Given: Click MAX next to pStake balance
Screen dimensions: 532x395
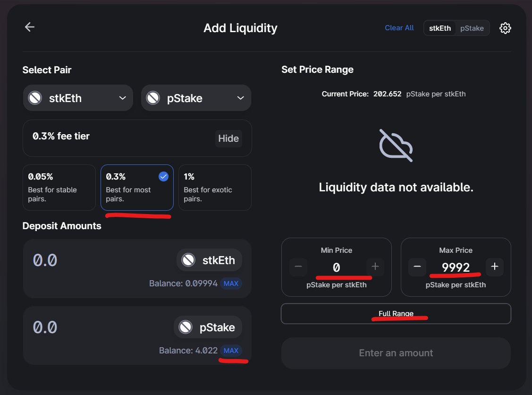Looking at the screenshot, I should point(231,351).
